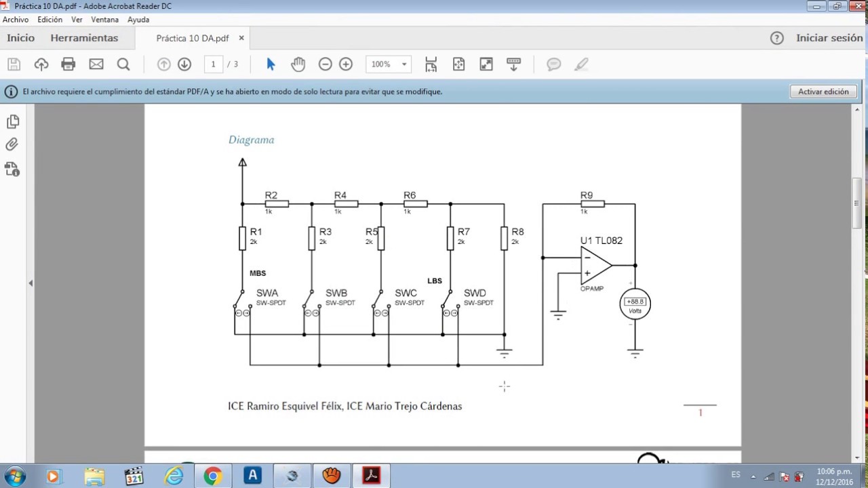This screenshot has width=868, height=488.
Task: Click the SWD switch label
Action: (475, 293)
